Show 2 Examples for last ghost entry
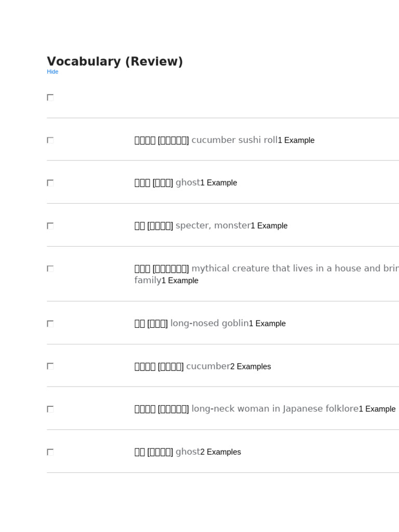Viewport: 399px width, 532px height. [x=220, y=452]
